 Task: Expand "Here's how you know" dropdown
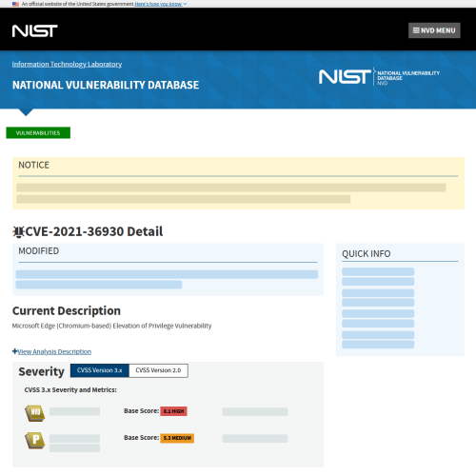pos(161,4)
